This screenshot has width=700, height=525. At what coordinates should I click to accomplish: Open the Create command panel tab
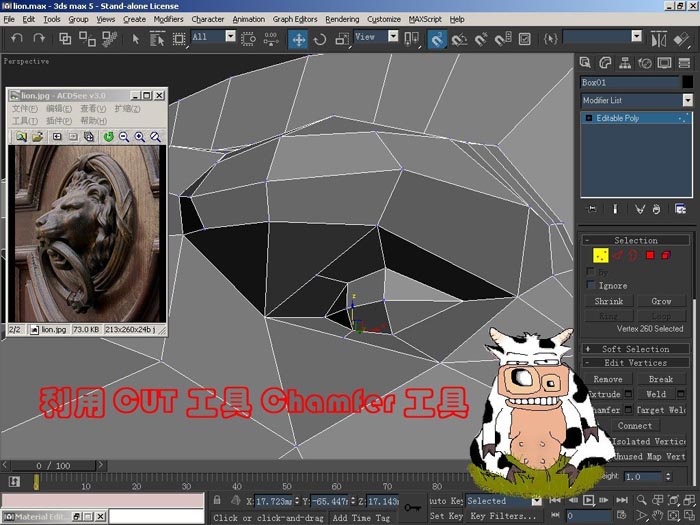585,62
